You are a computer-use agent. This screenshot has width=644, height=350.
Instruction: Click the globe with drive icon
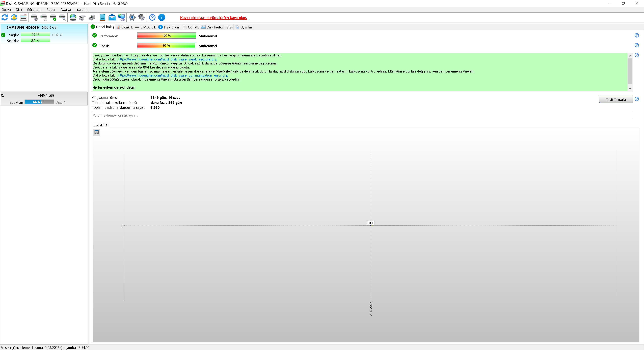pos(73,17)
